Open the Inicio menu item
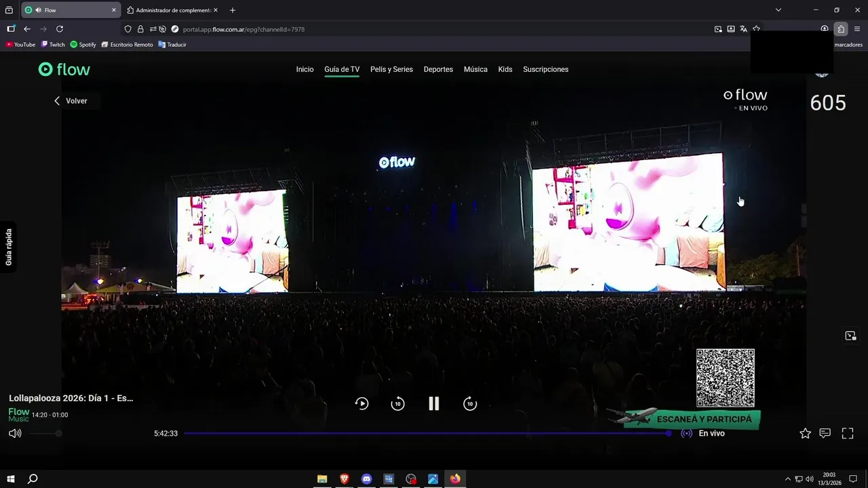The image size is (868, 488). coord(304,69)
